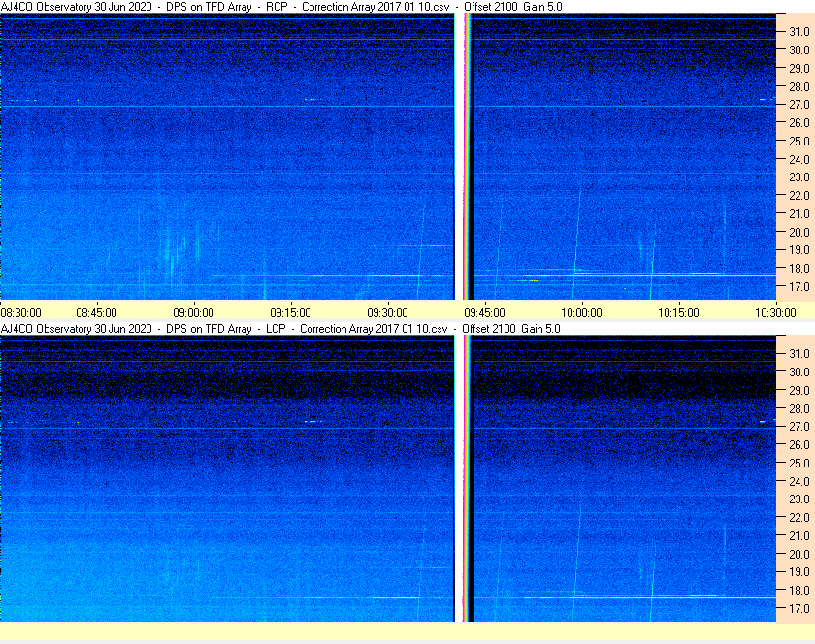The height and width of the screenshot is (644, 815).
Task: Click the 31.0 frequency label in LCP panel
Action: click(799, 353)
